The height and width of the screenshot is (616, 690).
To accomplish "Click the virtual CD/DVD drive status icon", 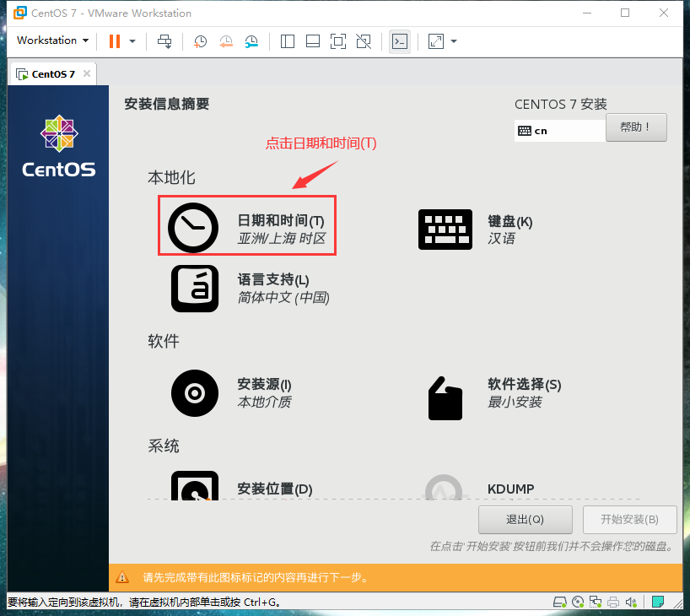I will tap(578, 602).
